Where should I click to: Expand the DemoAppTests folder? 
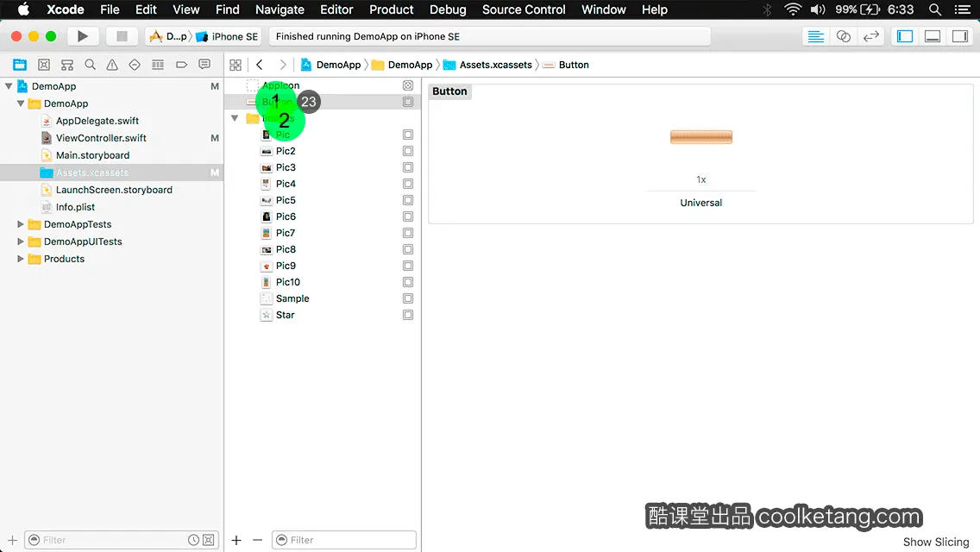[x=21, y=224]
